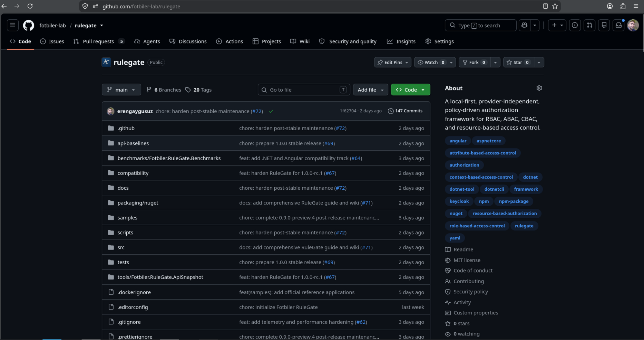The width and height of the screenshot is (644, 340).
Task: Open the Agents tab
Action: 147,41
